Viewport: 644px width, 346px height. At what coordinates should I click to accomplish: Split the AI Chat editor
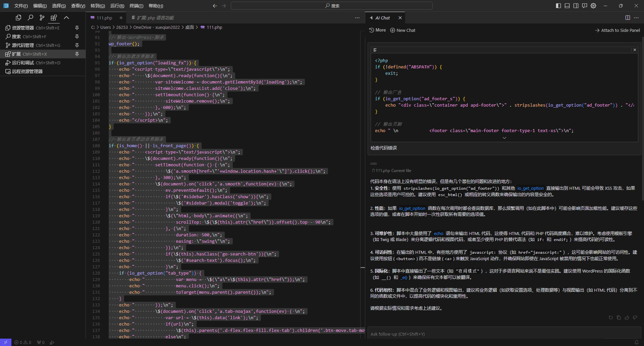coord(628,18)
